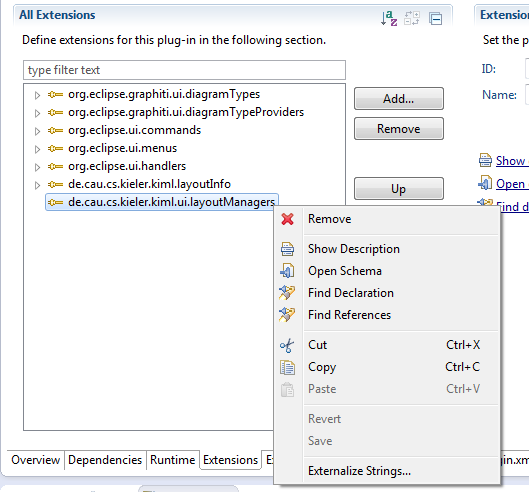
Task: Click the Add... button
Action: (398, 99)
